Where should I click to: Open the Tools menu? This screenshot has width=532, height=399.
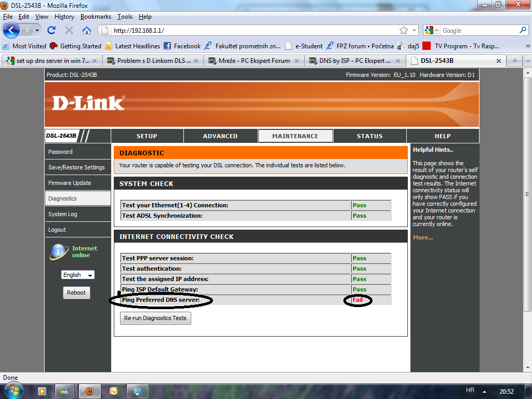(125, 17)
